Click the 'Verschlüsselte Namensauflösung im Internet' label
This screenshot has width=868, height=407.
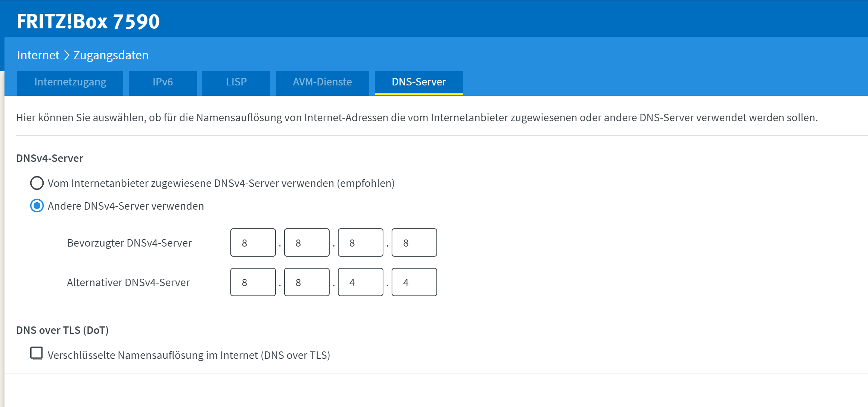(189, 355)
